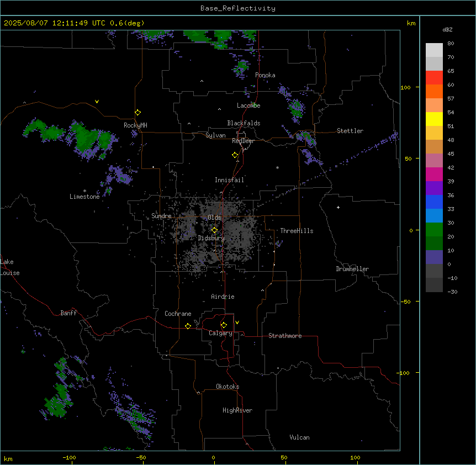Click the Drumheller town label
The image size is (476, 465).
(352, 269)
